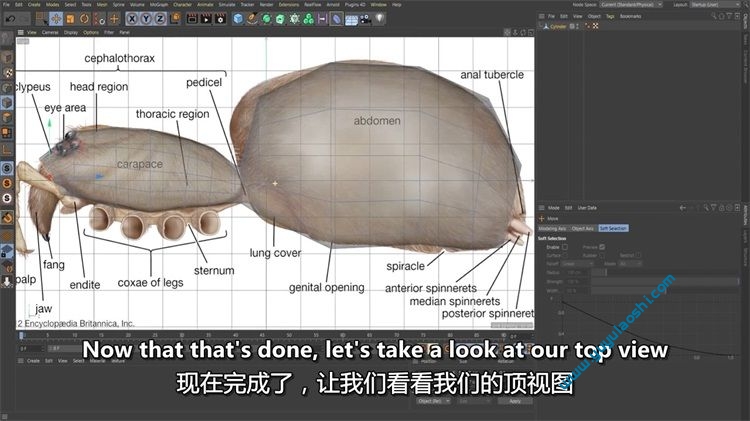Click the coordinate system icon
This screenshot has height=421, width=750.
[175, 19]
